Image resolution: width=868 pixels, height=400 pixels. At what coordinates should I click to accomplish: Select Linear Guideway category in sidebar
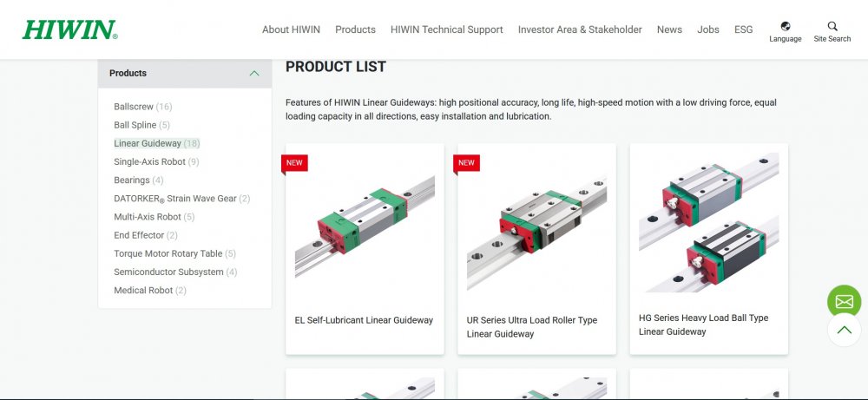pos(148,143)
